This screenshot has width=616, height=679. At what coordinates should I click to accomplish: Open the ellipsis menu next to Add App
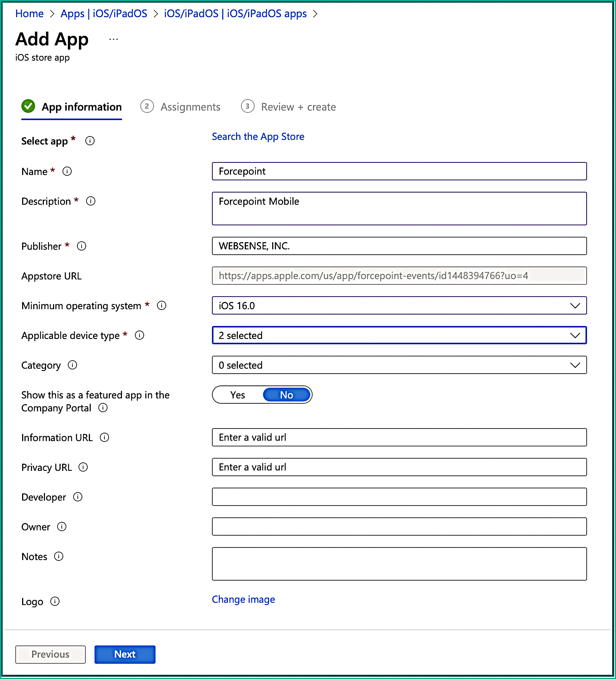click(114, 39)
